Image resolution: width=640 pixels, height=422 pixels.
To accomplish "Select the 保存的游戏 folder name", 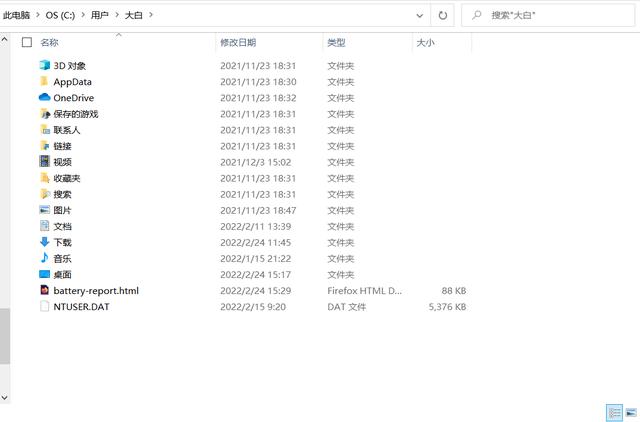I will click(76, 114).
